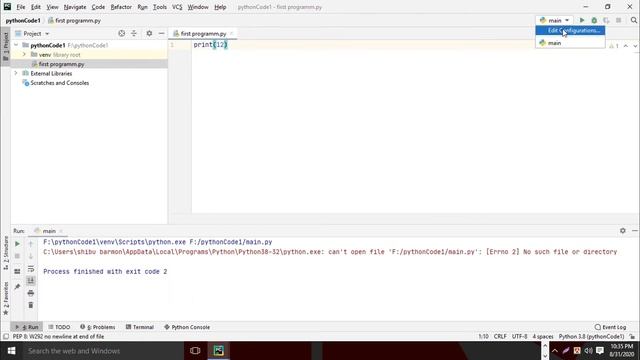Run with coverage icon in toolbar

click(606, 20)
